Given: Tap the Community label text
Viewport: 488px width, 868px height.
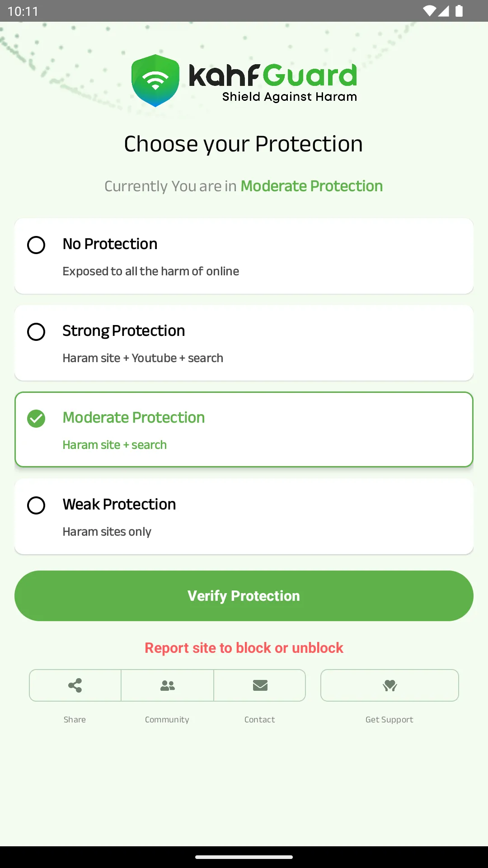Looking at the screenshot, I should pos(167,720).
